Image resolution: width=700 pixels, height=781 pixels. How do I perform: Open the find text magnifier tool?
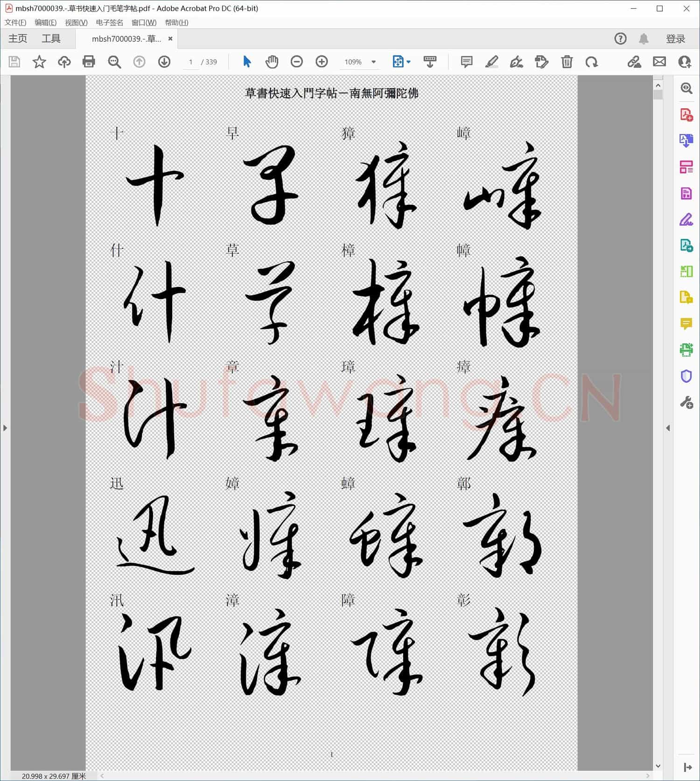114,62
